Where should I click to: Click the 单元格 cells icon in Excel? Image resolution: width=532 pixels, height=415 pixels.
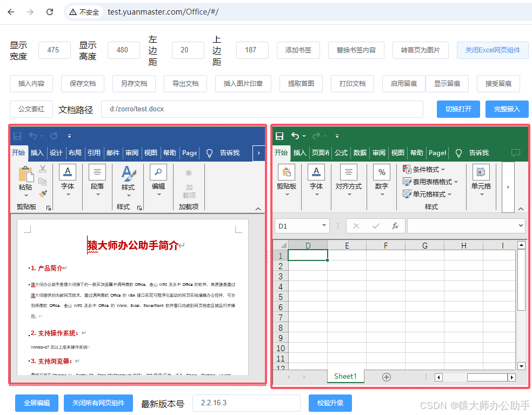pyautogui.click(x=481, y=172)
